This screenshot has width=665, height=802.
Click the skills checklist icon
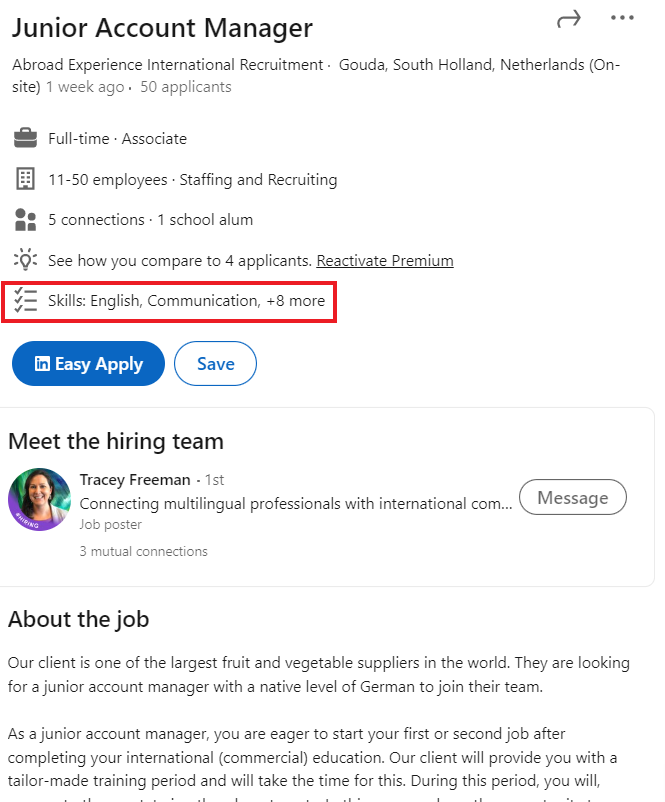[25, 300]
